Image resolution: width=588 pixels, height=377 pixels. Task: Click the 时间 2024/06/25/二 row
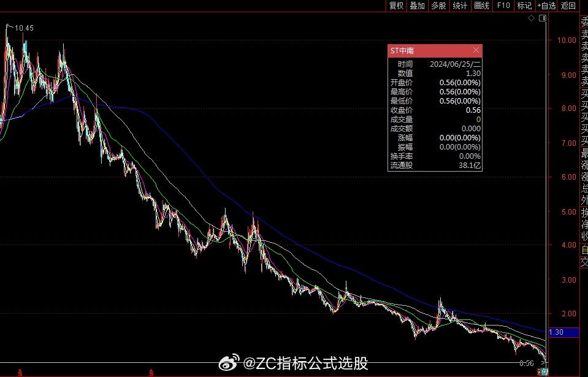[x=435, y=64]
